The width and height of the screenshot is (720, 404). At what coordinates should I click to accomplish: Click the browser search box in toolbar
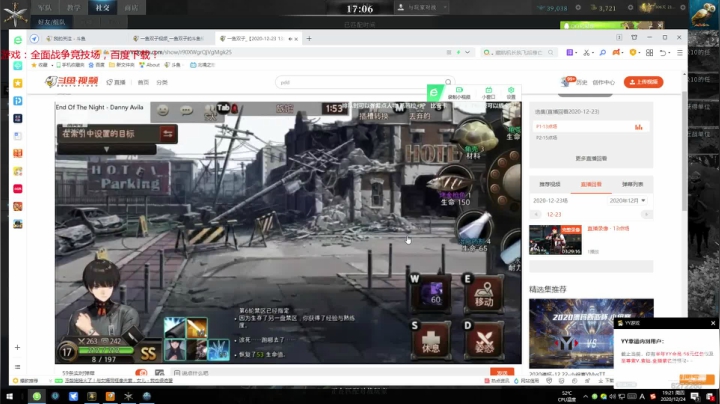click(x=519, y=53)
